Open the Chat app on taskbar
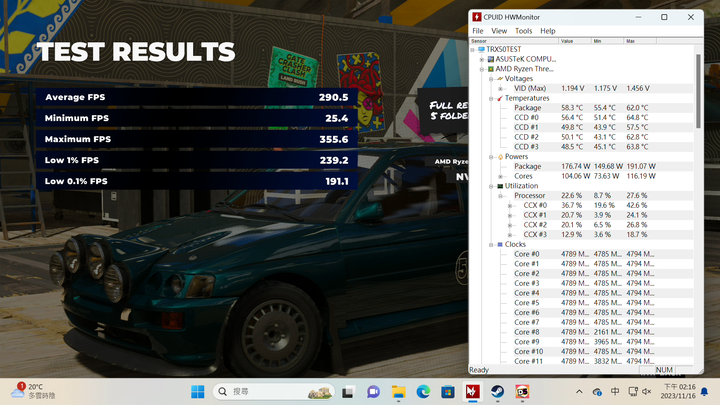 (x=373, y=392)
